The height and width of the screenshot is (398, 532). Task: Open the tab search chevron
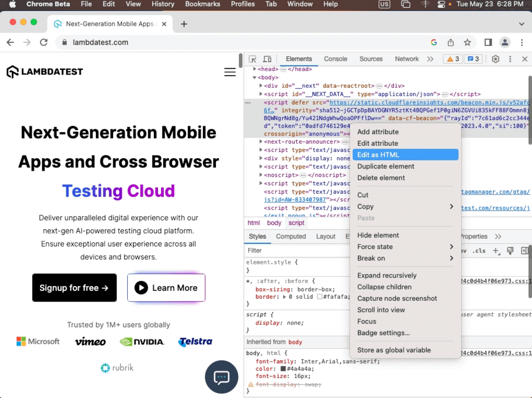[x=522, y=24]
